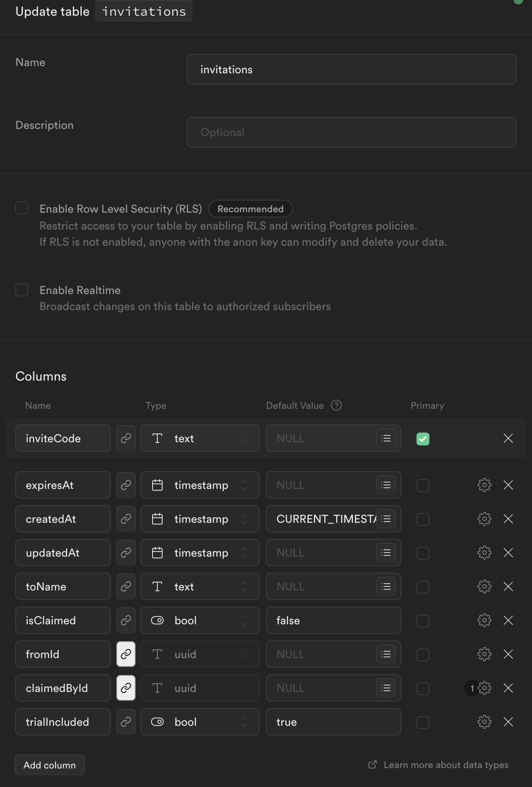Mark expiresAt as primary key
The width and height of the screenshot is (532, 787).
click(423, 485)
